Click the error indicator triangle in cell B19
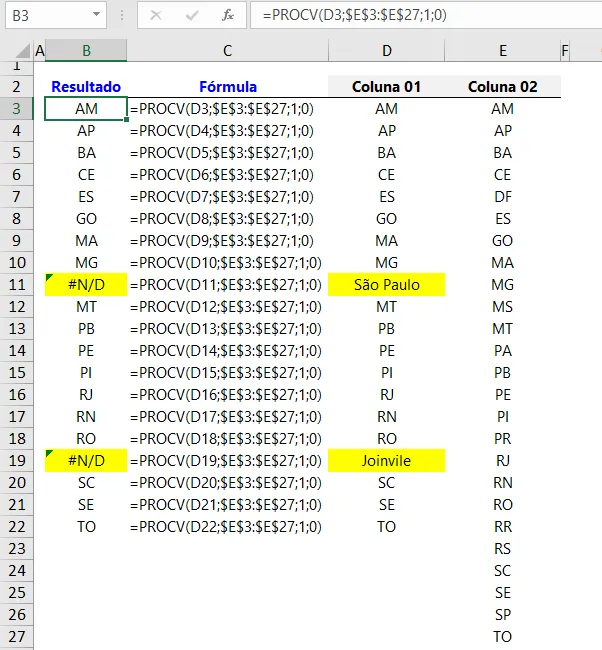Viewport: 602px width, 650px height. (49, 453)
